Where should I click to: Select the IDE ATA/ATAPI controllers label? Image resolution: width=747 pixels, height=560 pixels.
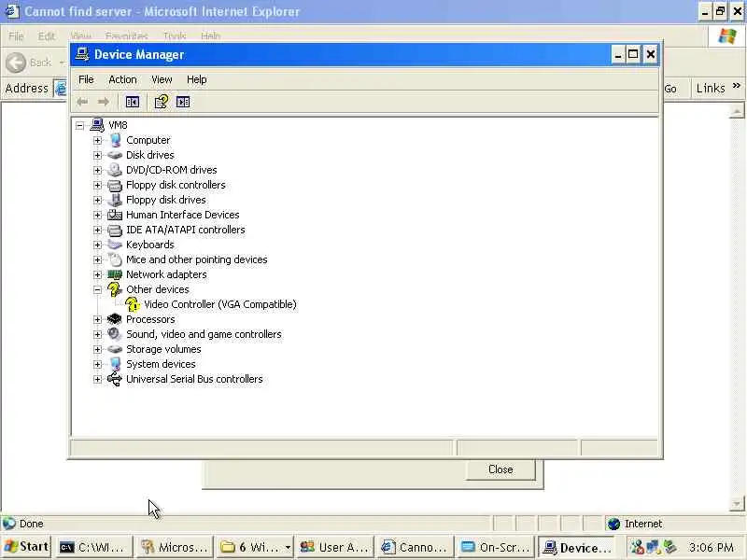coord(185,230)
